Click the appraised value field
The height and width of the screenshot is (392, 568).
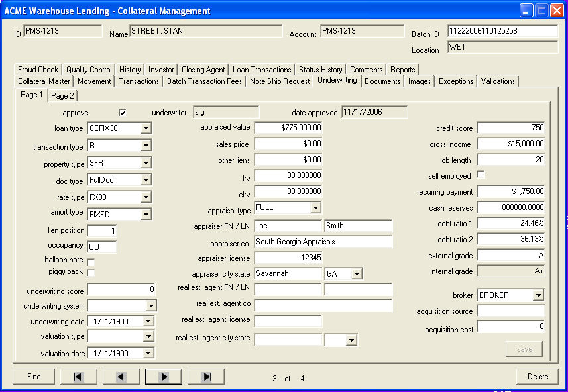289,128
